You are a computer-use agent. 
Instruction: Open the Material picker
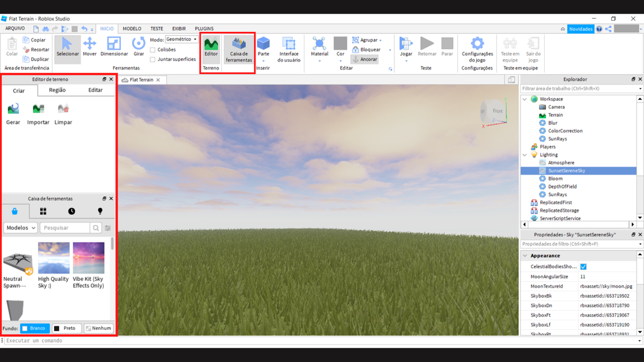click(x=319, y=47)
